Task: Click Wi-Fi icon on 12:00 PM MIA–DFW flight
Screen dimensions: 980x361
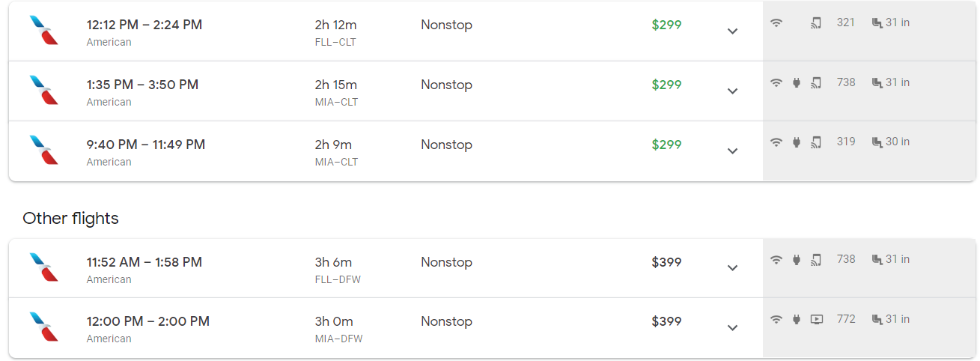Action: (x=776, y=319)
